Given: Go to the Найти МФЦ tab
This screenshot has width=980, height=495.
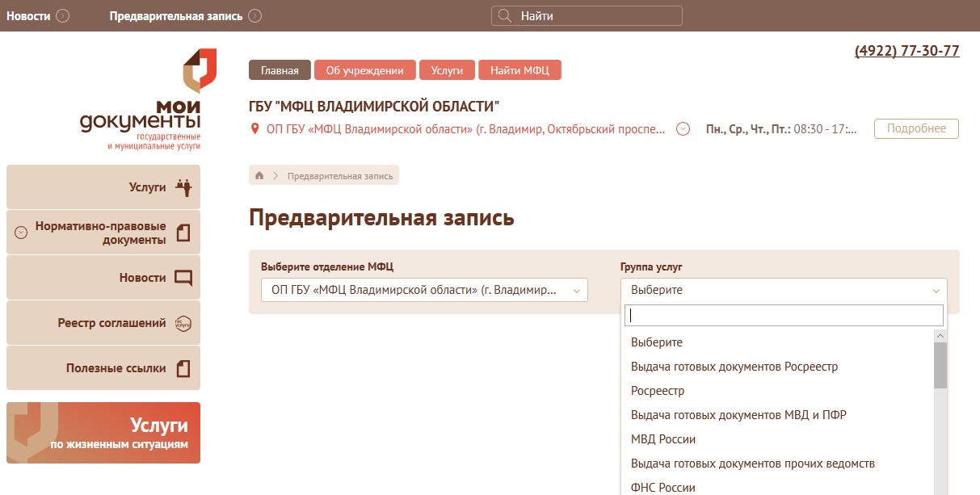Looking at the screenshot, I should [519, 70].
